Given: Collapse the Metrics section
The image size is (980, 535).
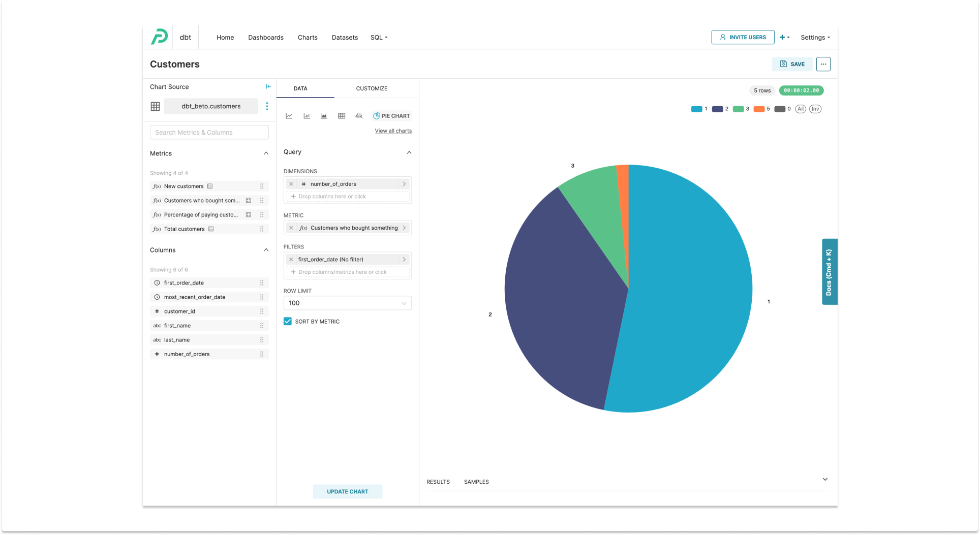Looking at the screenshot, I should (x=266, y=153).
